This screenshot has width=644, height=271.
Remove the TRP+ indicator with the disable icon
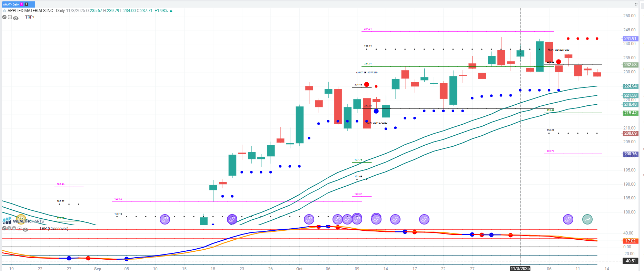click(x=4, y=17)
